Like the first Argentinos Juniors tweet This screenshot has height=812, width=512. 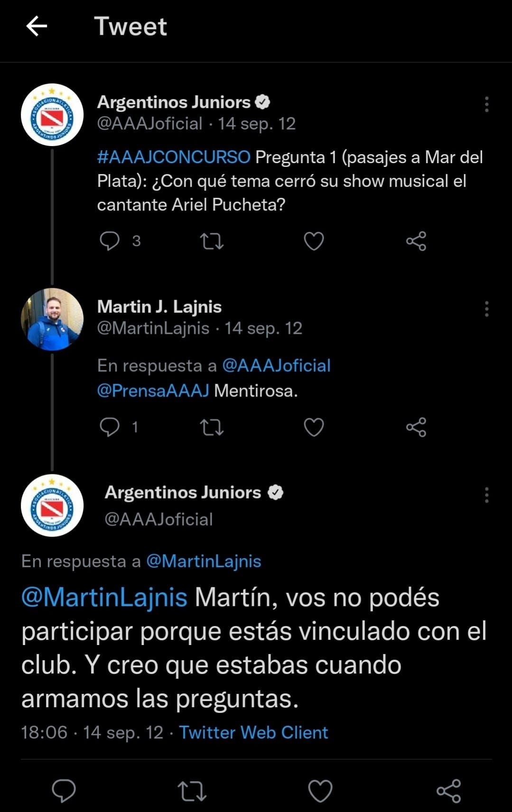[314, 241]
